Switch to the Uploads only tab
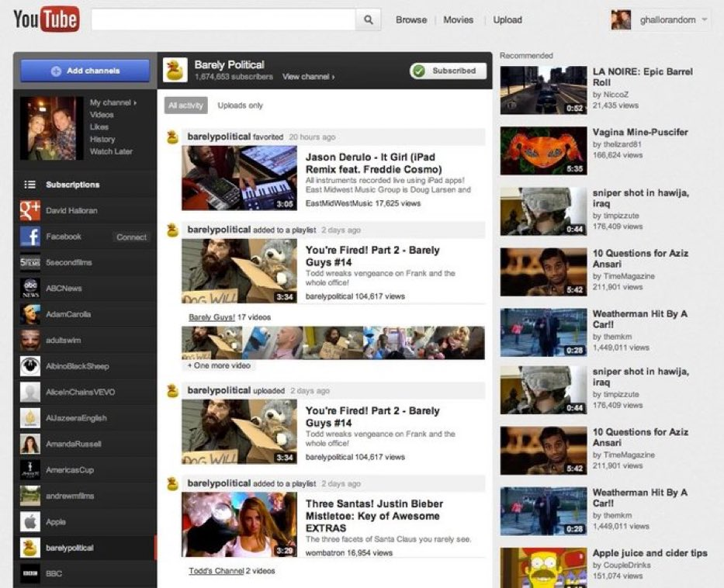The height and width of the screenshot is (588, 724). [x=240, y=105]
